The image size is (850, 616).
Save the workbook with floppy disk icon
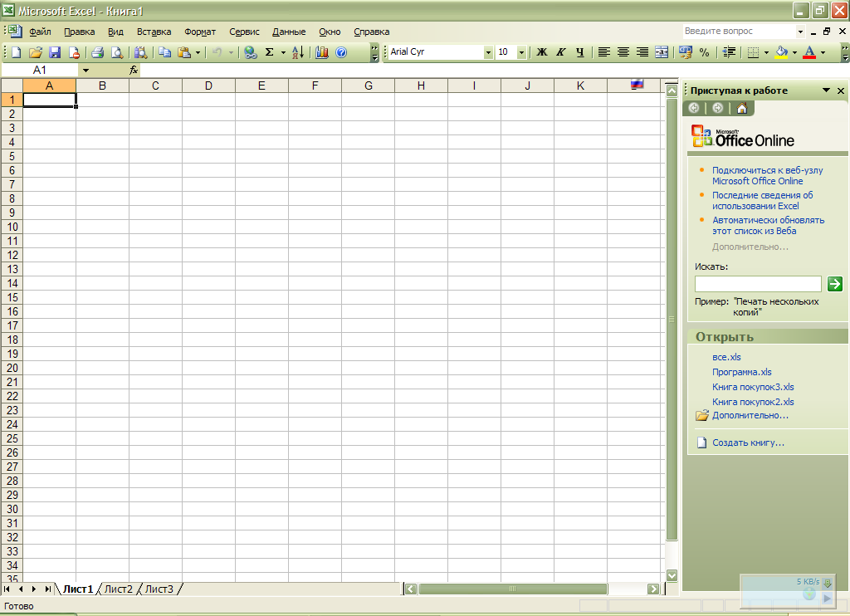(55, 52)
